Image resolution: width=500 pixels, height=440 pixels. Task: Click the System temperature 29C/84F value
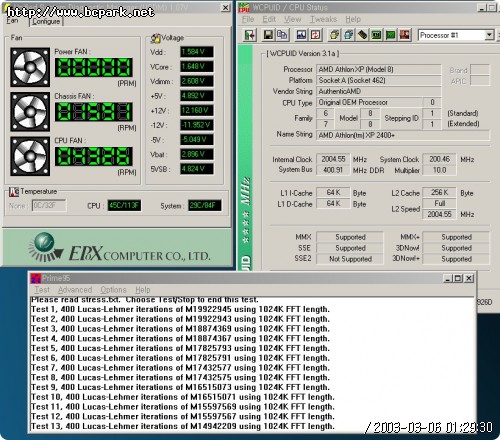(204, 205)
